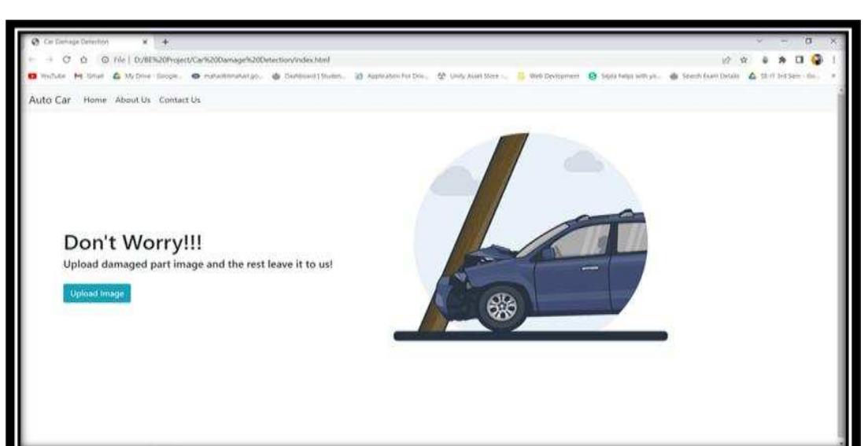
Task: Open the Web Development bookmarks folder
Action: (x=548, y=77)
